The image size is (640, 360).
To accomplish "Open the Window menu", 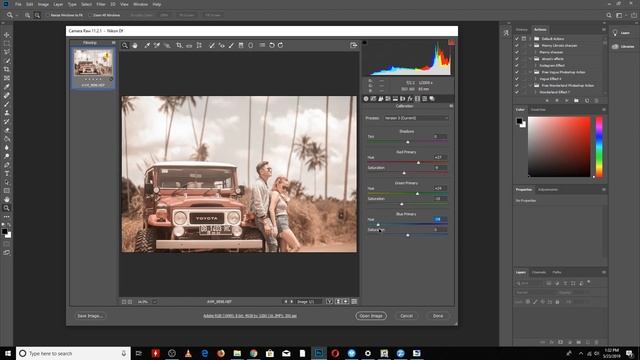I will click(x=140, y=4).
